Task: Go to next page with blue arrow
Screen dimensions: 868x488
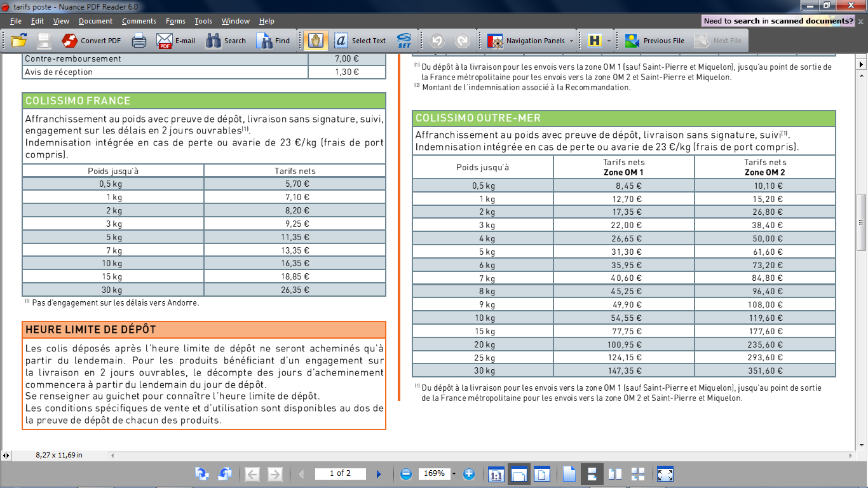Action: coord(379,473)
